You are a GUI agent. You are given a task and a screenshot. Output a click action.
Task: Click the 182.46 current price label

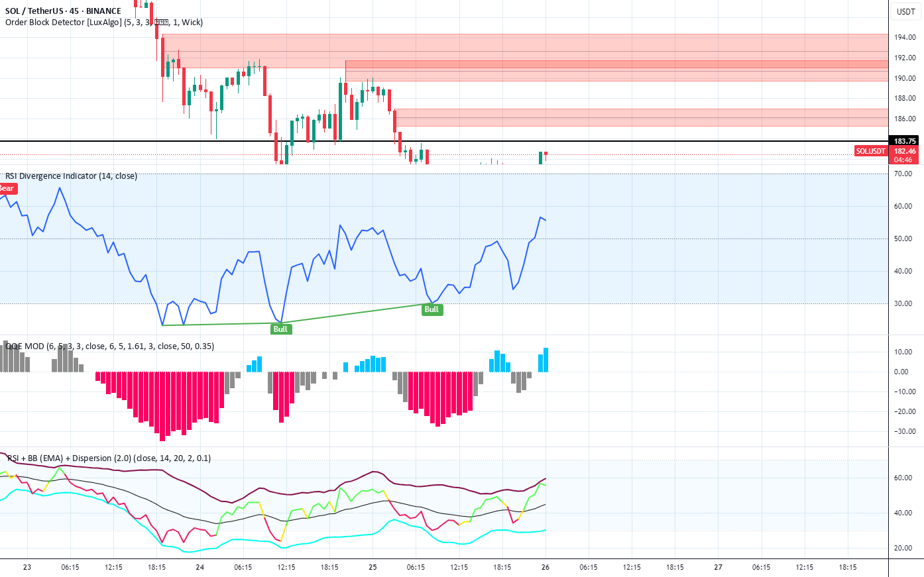click(905, 152)
